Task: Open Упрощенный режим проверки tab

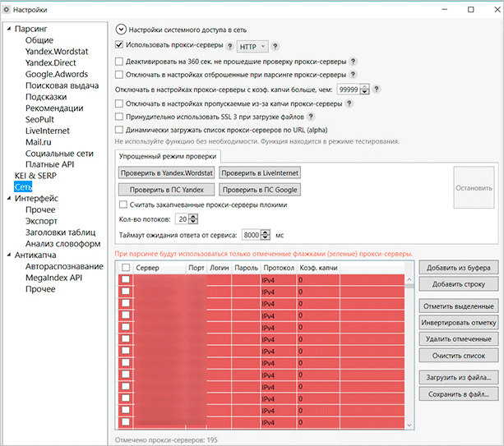Action: point(167,155)
